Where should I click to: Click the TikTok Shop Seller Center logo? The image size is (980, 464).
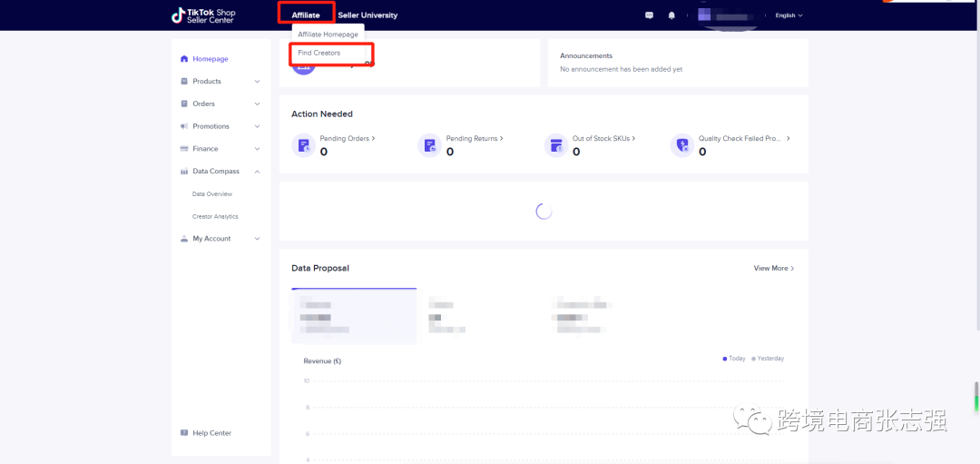pos(203,15)
